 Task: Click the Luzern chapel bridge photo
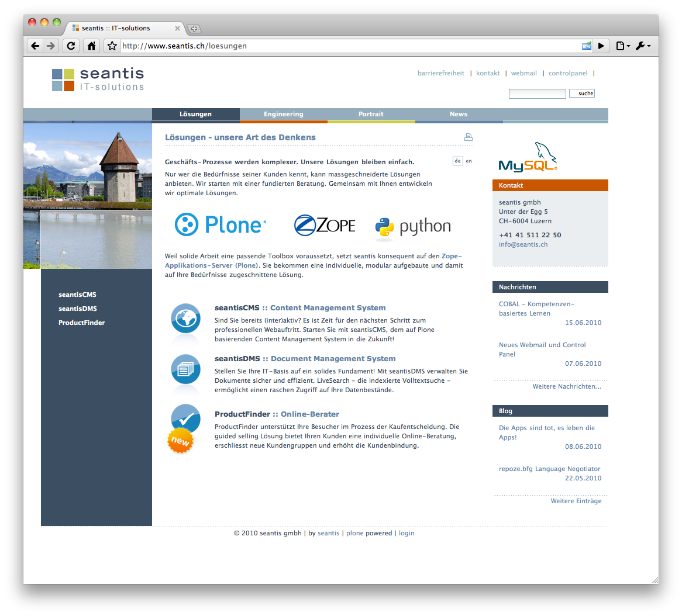pyautogui.click(x=88, y=196)
